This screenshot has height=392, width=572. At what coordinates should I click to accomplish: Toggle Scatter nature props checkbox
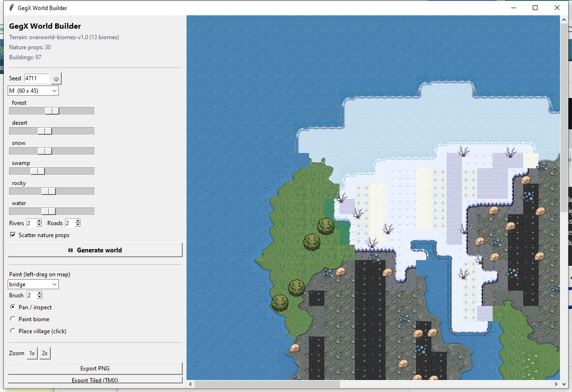[x=13, y=235]
